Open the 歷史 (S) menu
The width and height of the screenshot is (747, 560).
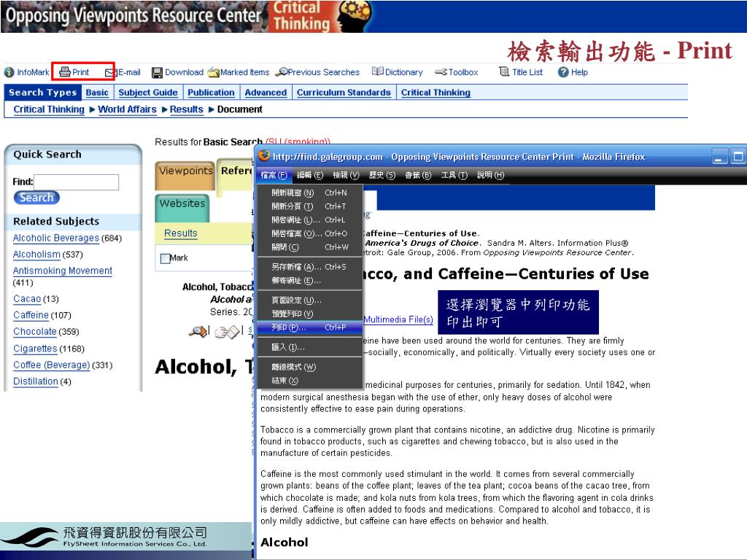382,175
